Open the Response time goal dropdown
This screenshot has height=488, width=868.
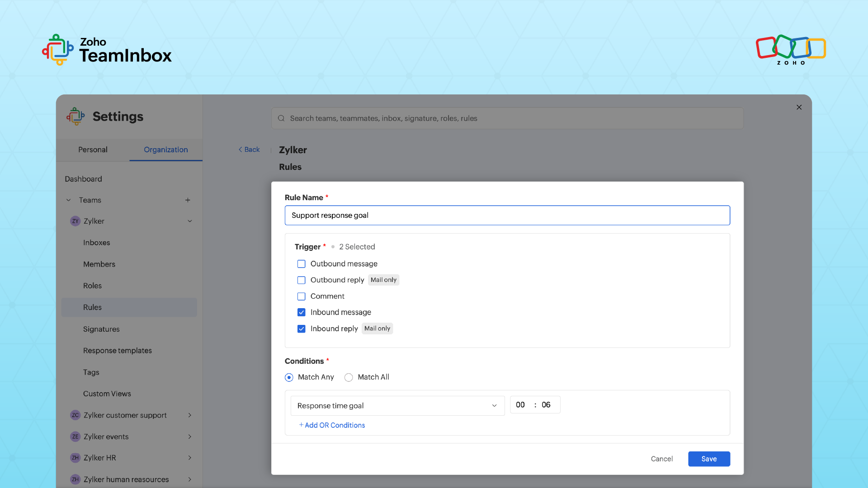click(397, 405)
